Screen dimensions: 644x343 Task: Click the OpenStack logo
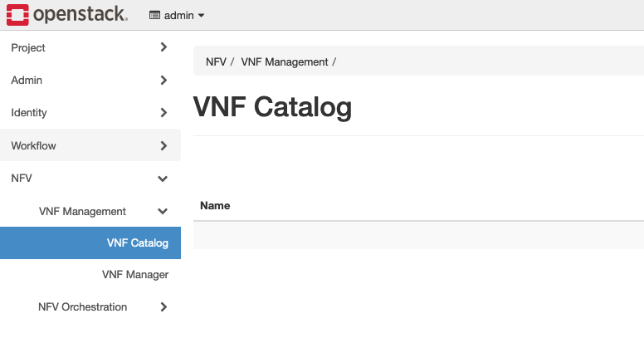point(67,14)
